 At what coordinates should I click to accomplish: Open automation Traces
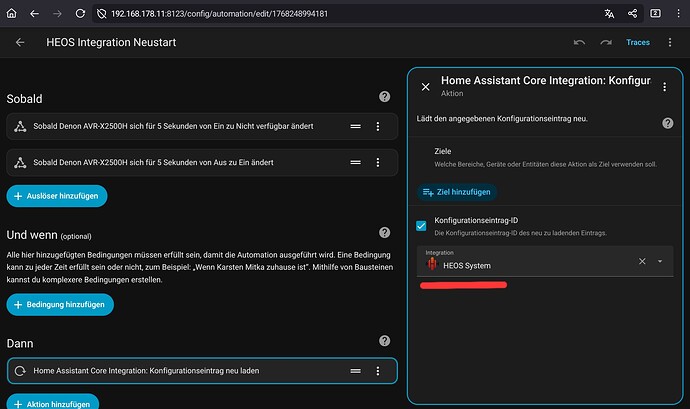pyautogui.click(x=638, y=42)
